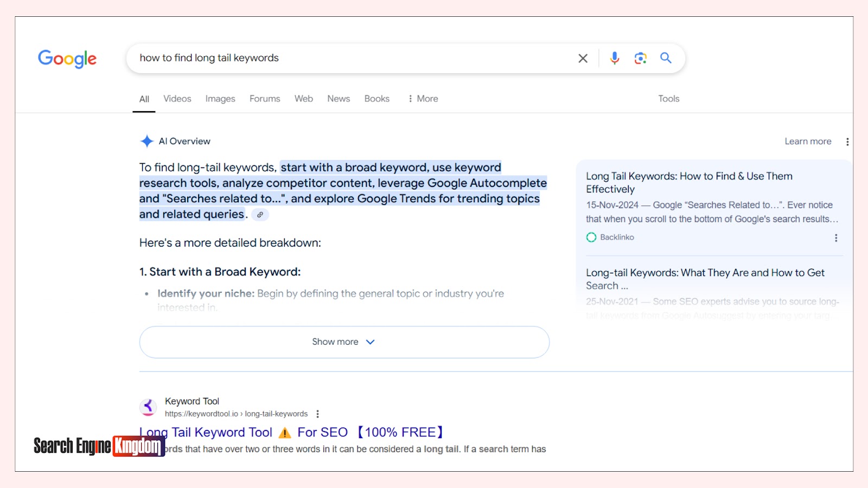Screen dimensions: 868x488
Task: Click 'Start with a Broad Keyword' heading
Action: pos(220,272)
